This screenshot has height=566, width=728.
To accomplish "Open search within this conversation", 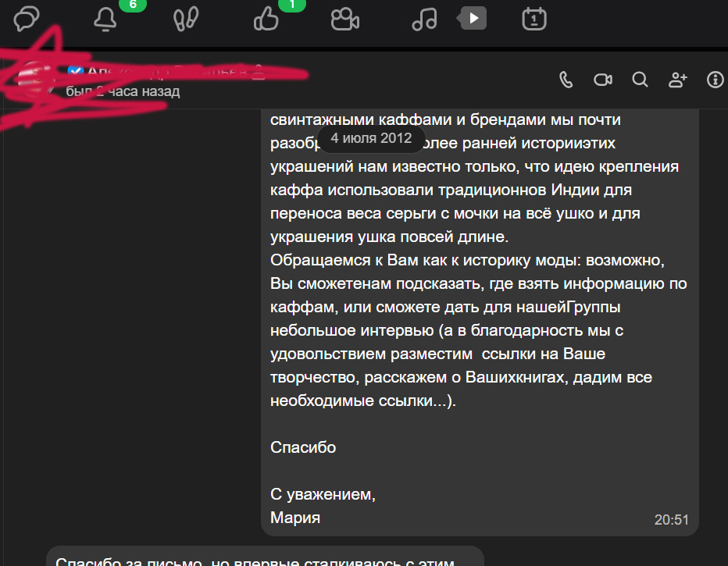I will pyautogui.click(x=640, y=80).
